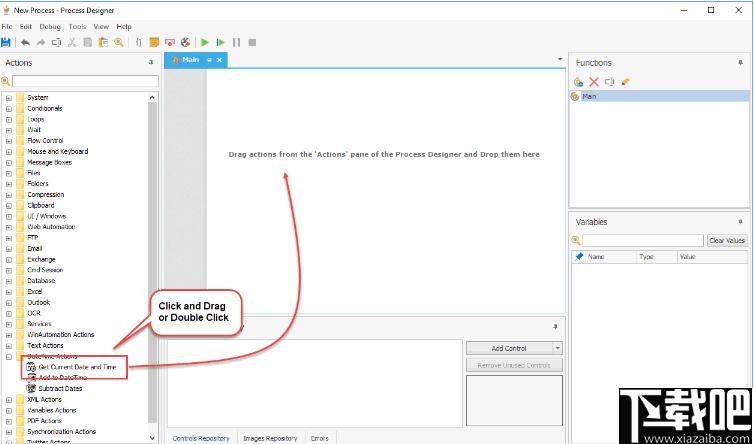Click the yellow sticky note toolbar icon
Image resolution: width=754 pixels, height=444 pixels.
(154, 42)
